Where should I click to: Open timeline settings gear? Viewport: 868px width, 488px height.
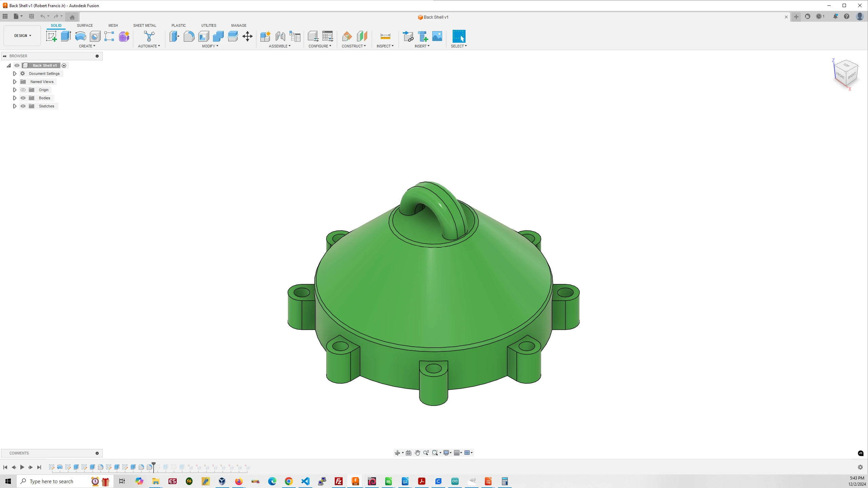click(860, 467)
